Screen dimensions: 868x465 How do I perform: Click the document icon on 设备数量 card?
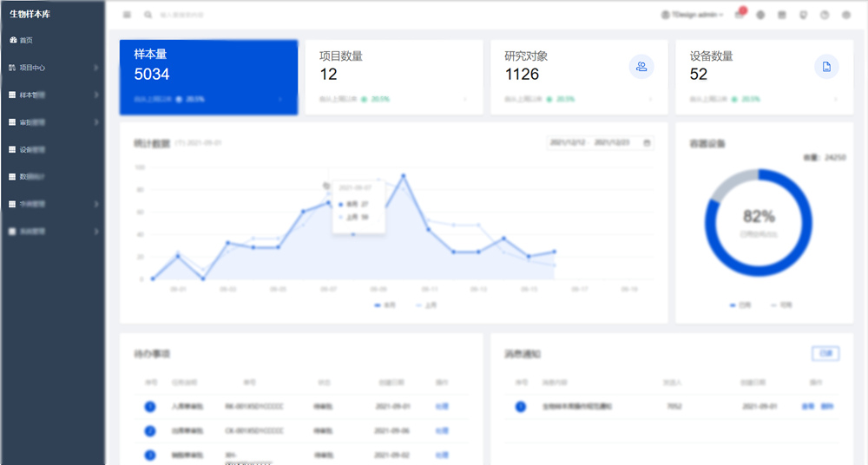pyautogui.click(x=826, y=67)
